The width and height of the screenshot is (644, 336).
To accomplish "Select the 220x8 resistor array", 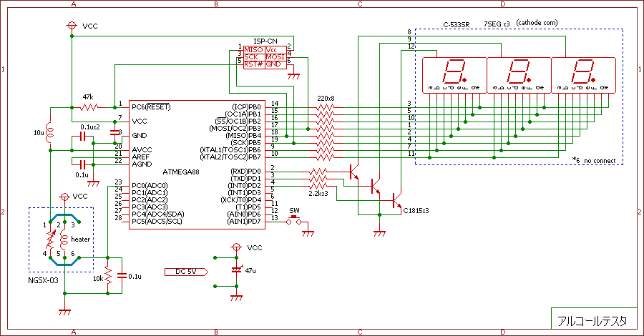I will (x=326, y=132).
